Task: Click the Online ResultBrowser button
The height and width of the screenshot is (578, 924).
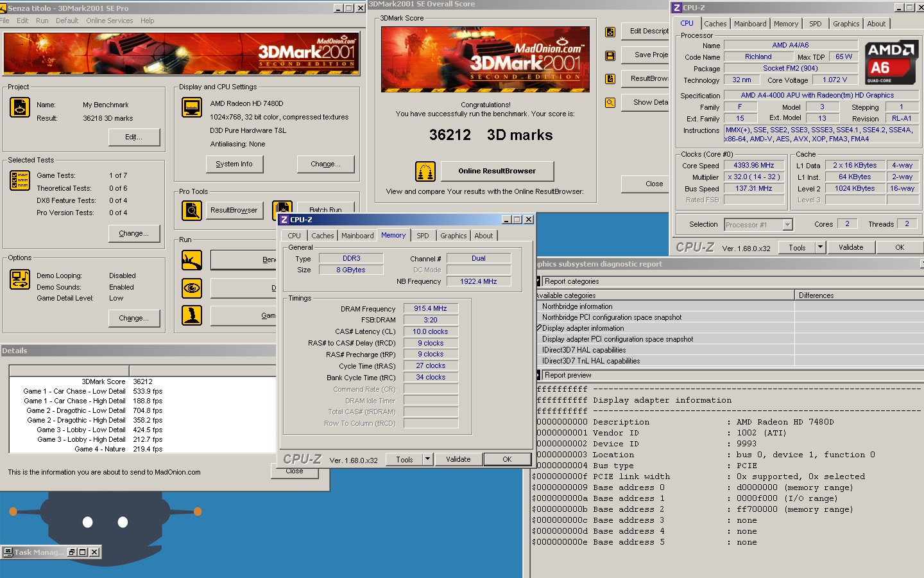Action: click(497, 171)
